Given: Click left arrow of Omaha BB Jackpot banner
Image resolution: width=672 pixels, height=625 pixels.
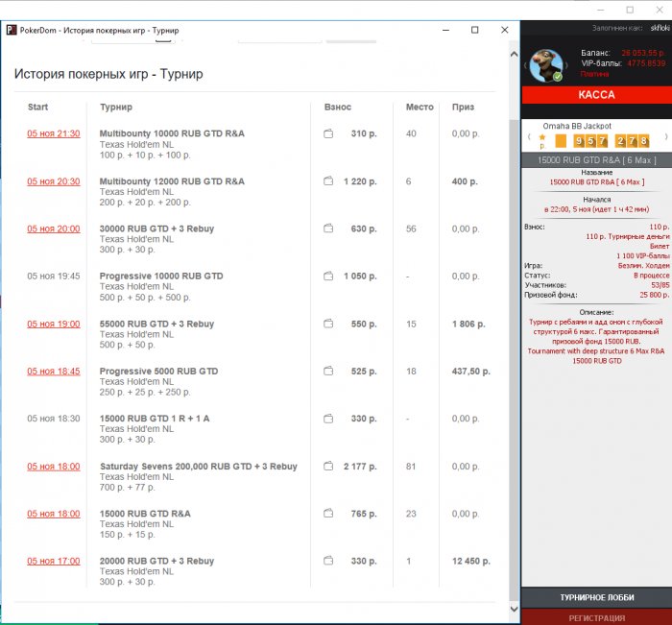Looking at the screenshot, I should point(529,137).
